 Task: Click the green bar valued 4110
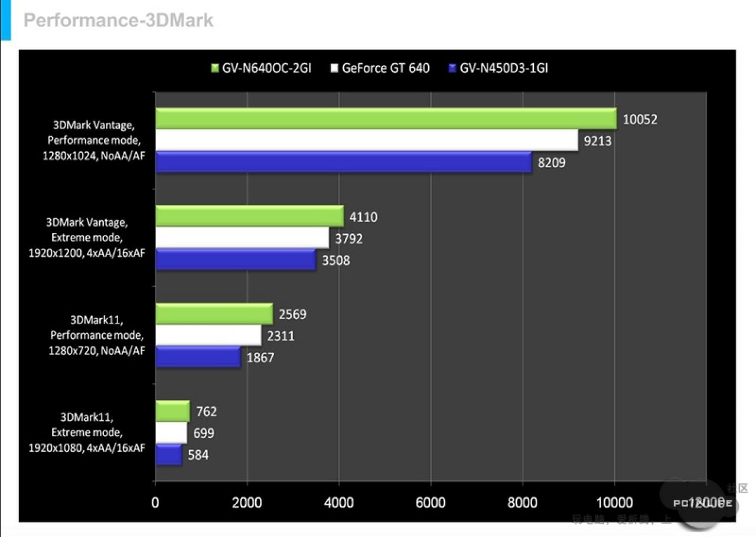point(250,216)
